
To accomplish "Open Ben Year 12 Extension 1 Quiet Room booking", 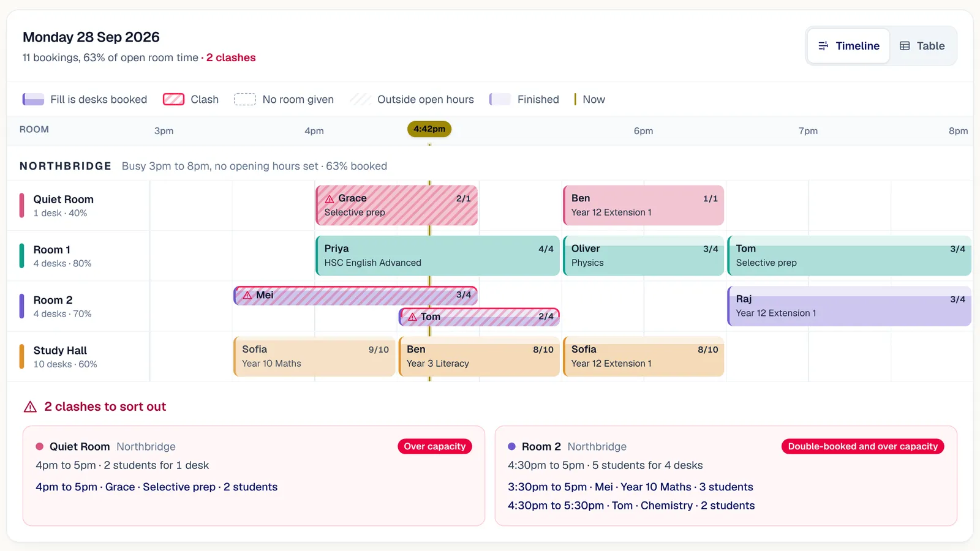I will [643, 205].
